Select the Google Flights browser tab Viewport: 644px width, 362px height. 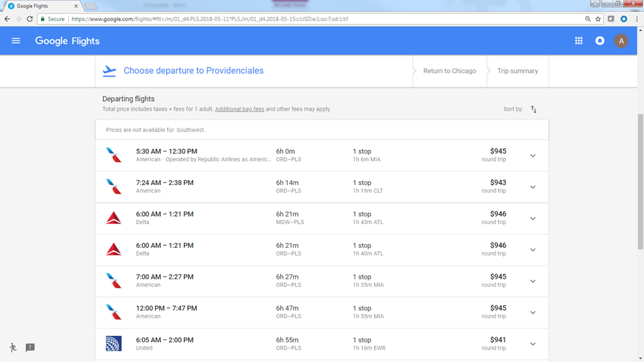coord(41,6)
